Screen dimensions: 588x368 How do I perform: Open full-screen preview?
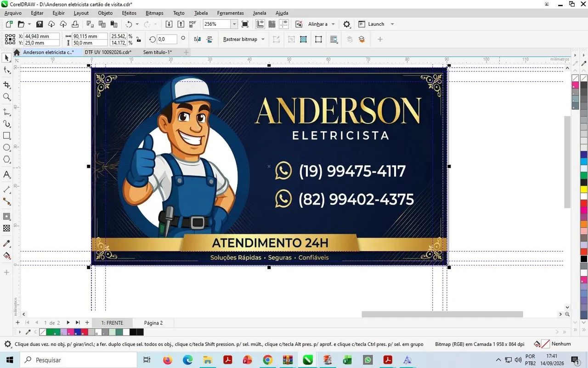pos(245,24)
